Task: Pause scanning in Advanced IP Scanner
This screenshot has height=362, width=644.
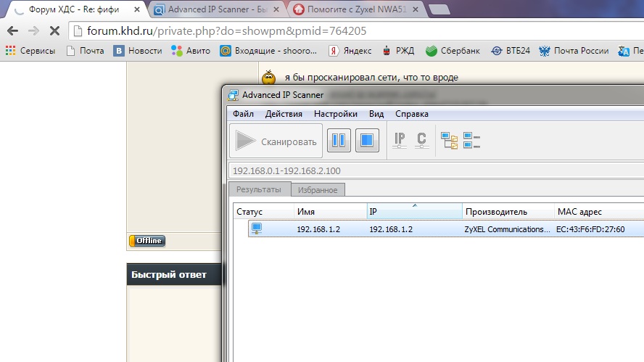Action: [339, 141]
